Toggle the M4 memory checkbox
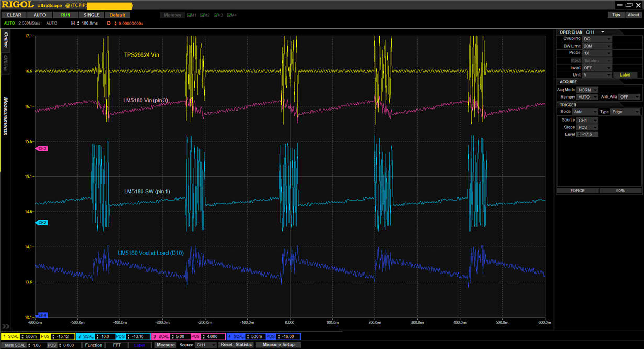The width and height of the screenshot is (644, 349). [232, 15]
